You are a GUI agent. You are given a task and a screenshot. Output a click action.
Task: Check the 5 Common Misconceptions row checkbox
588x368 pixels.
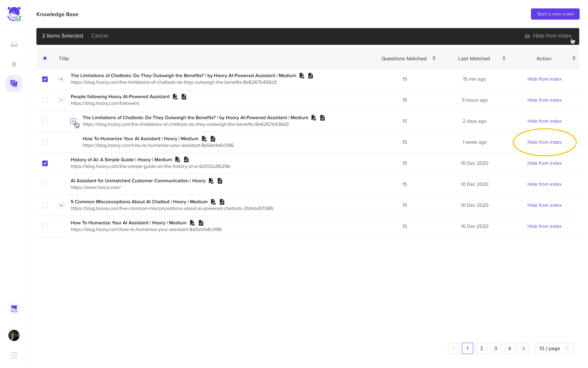tap(45, 205)
